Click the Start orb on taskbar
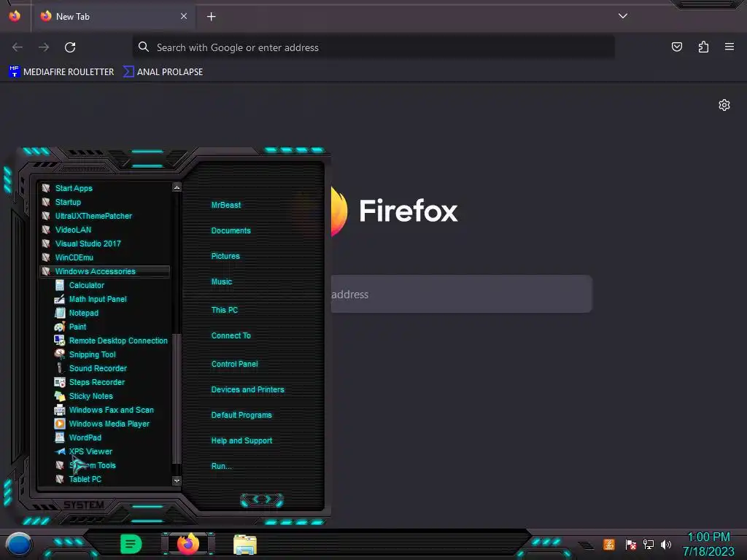 tap(18, 545)
